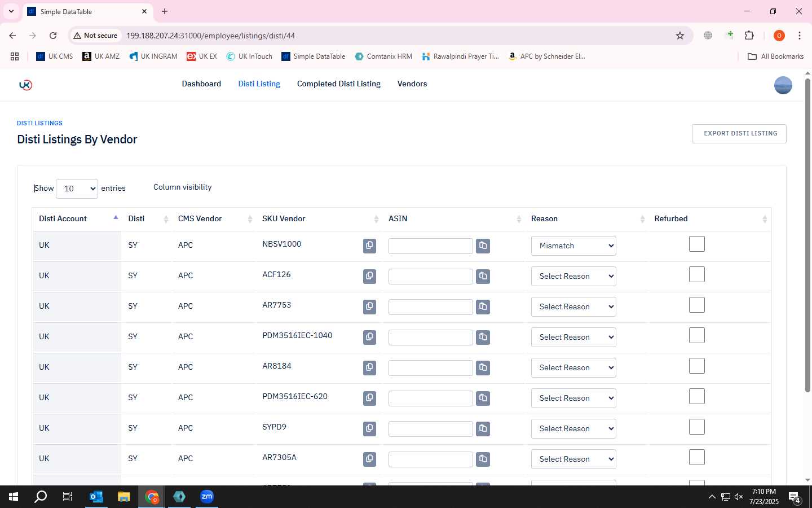Click DISTI LISTINGS breadcrumb link
812x508 pixels.
tap(39, 123)
